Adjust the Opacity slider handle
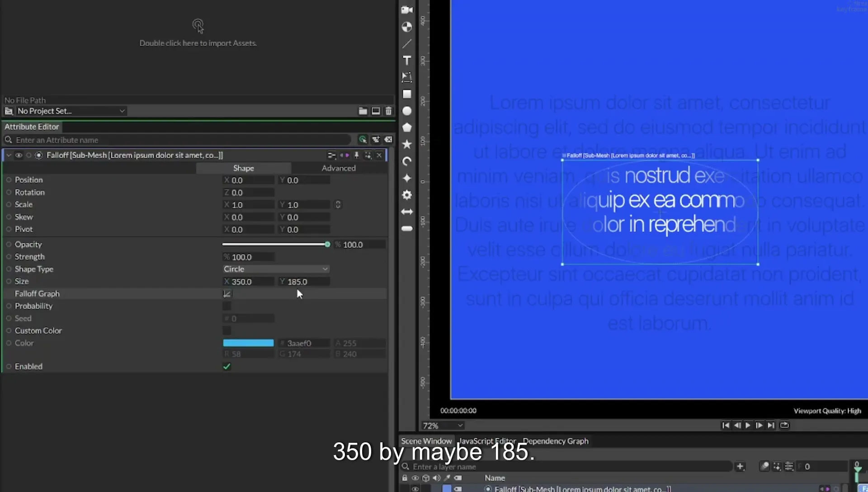868x492 pixels. tap(327, 244)
